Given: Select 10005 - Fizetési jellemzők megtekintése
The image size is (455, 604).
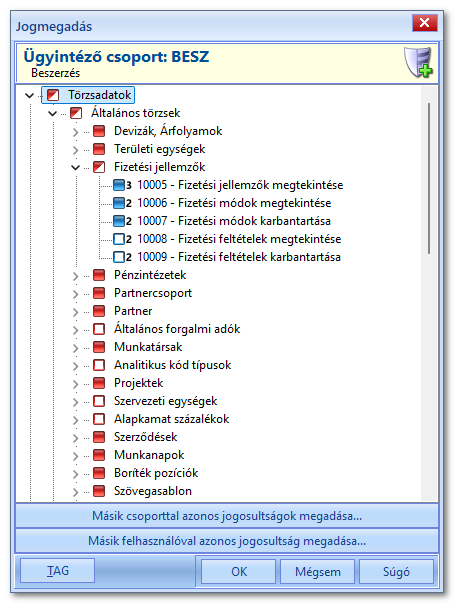Looking at the screenshot, I should 240,185.
